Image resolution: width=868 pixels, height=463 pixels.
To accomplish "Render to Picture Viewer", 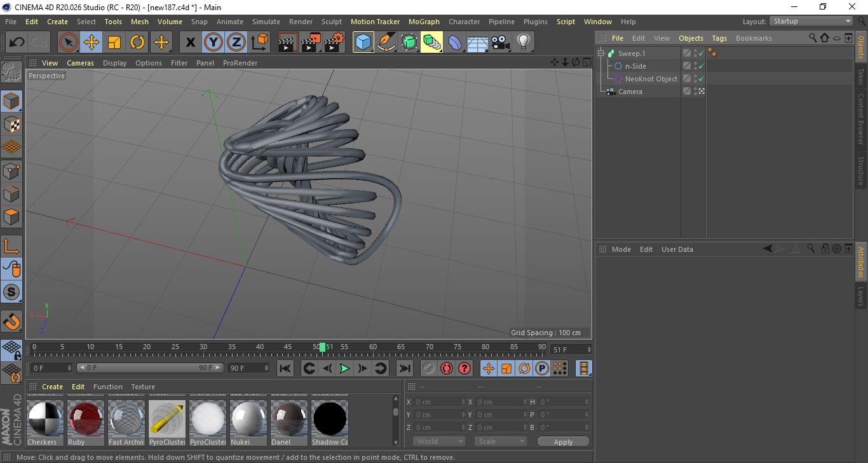I will (311, 43).
